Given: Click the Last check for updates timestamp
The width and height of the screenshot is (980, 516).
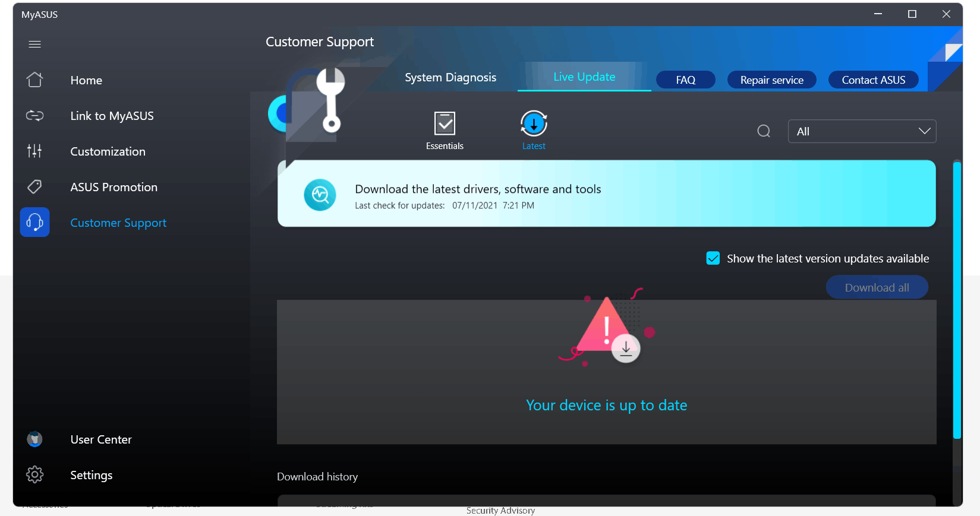Looking at the screenshot, I should tap(445, 205).
